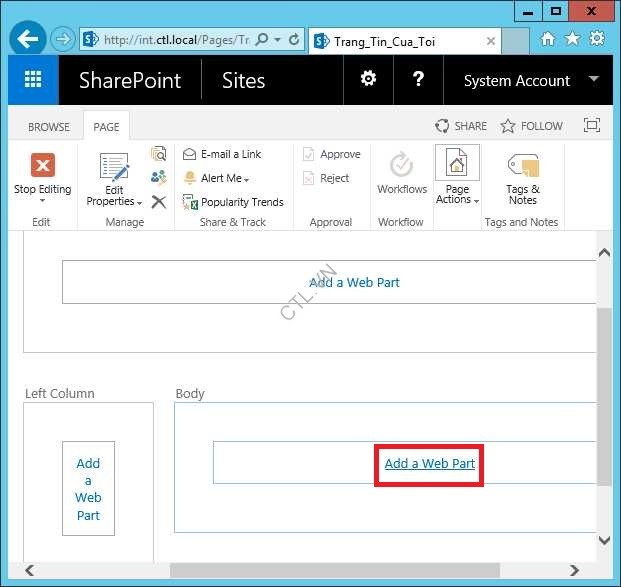Click the Tags & Notes icon
Viewport: 621px width, 587px height.
click(522, 166)
